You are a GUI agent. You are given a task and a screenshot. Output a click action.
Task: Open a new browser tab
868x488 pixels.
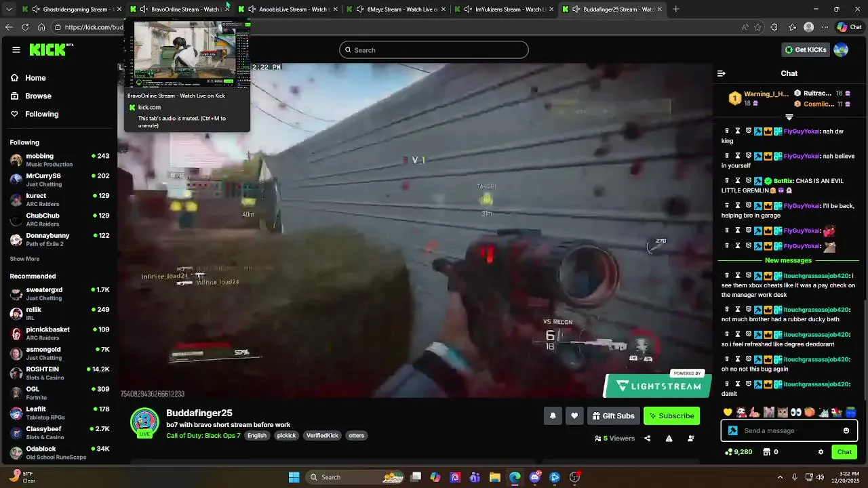[x=676, y=9]
